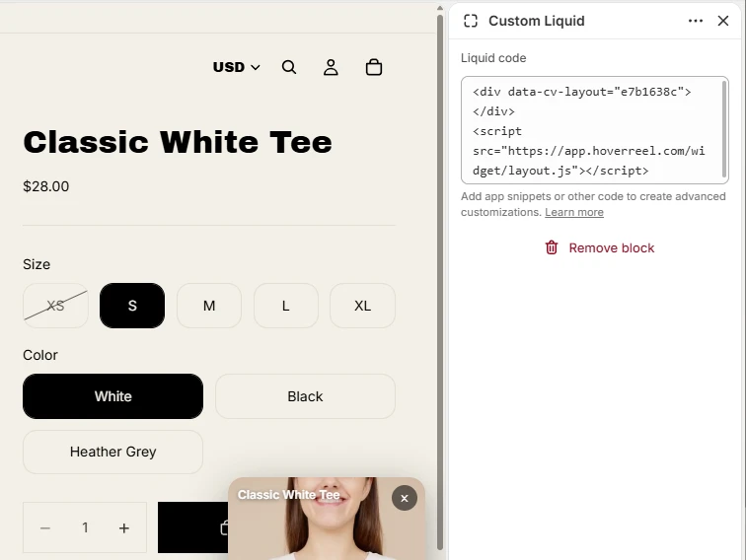This screenshot has height=560, width=746.
Task: Click the Liquid code field label
Action: click(x=493, y=58)
